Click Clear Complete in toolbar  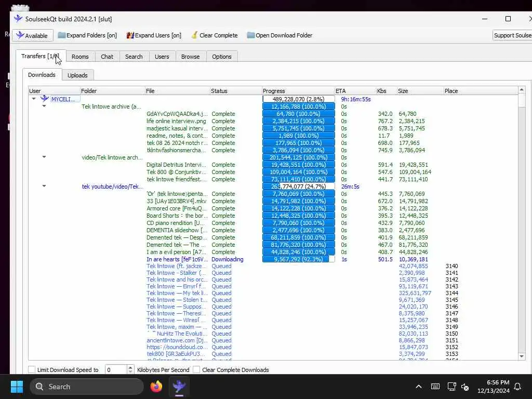[x=215, y=35]
